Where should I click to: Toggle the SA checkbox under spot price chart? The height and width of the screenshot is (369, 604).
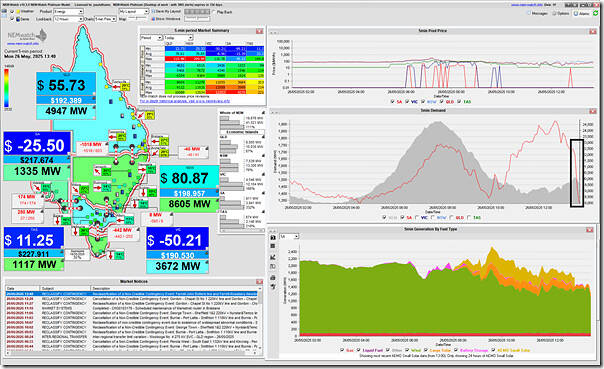[393, 102]
